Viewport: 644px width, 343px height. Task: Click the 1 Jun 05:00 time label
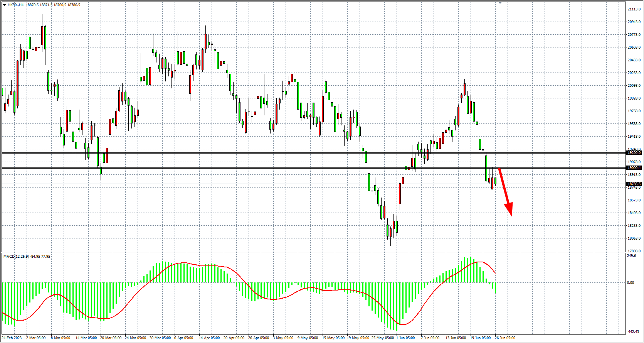coord(405,338)
